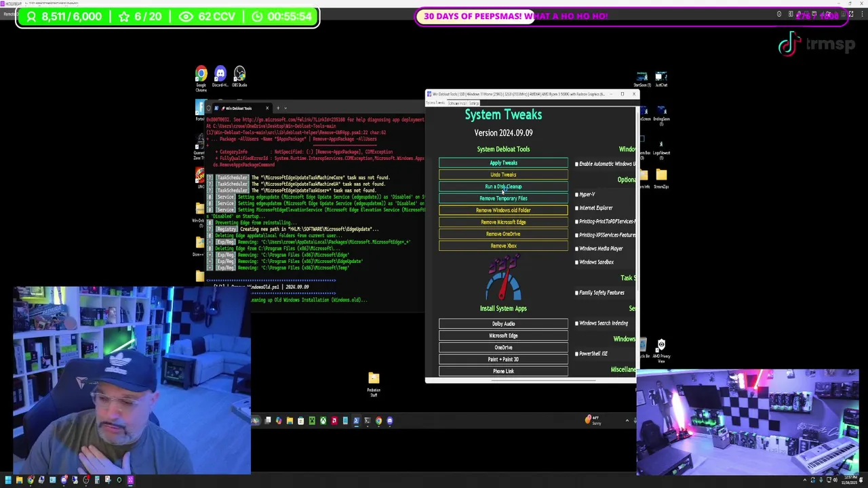Click the speedometer logo in System Tweaks
The height and width of the screenshot is (488, 868).
[x=503, y=279]
